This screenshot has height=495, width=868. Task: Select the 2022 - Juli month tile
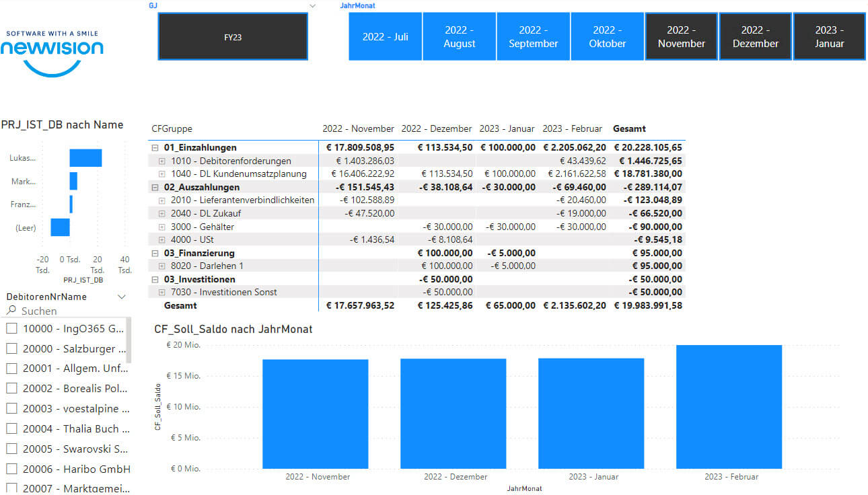[x=385, y=37]
